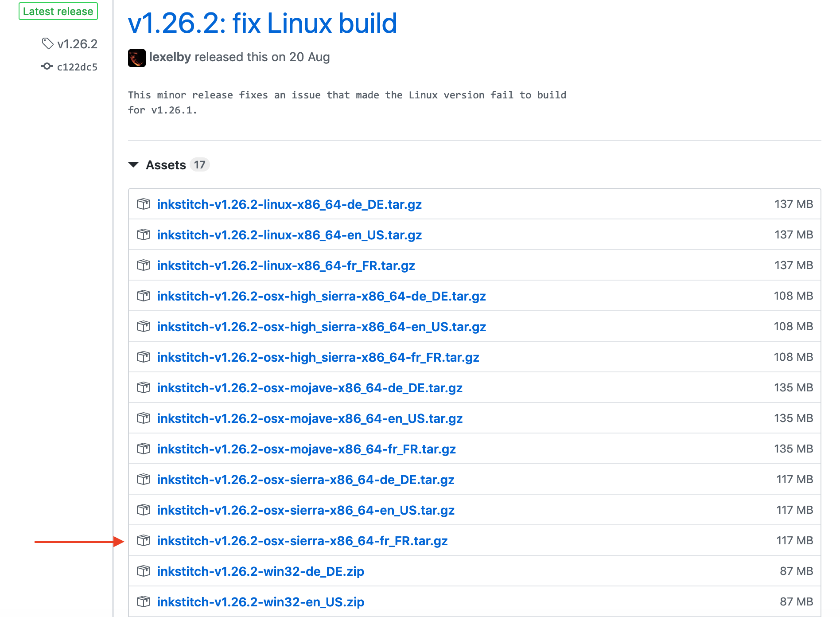Image resolution: width=840 pixels, height=617 pixels.
Task: Click package icon for high_sierra de_DE
Action: pyautogui.click(x=144, y=296)
